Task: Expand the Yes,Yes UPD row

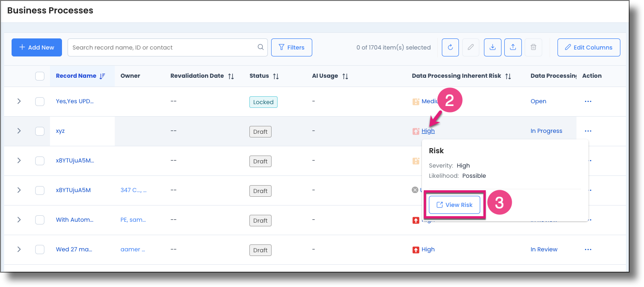Action: coord(19,101)
